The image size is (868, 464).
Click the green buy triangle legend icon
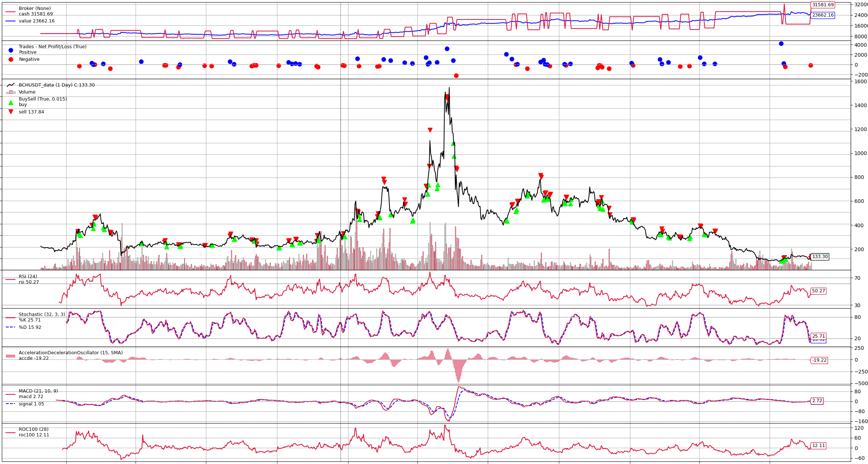[11, 103]
